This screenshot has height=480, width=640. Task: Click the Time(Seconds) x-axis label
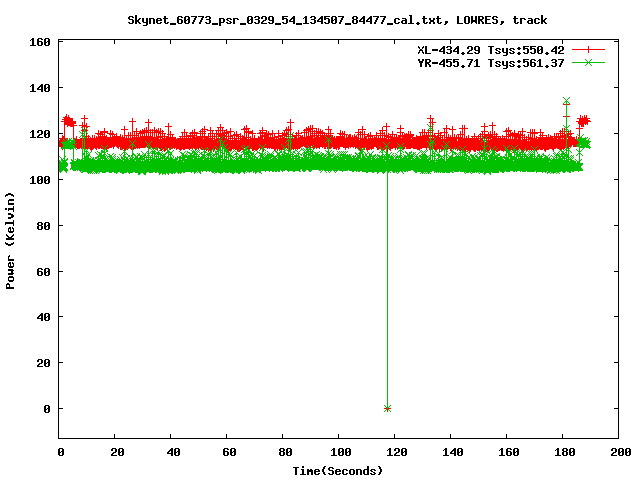click(338, 471)
